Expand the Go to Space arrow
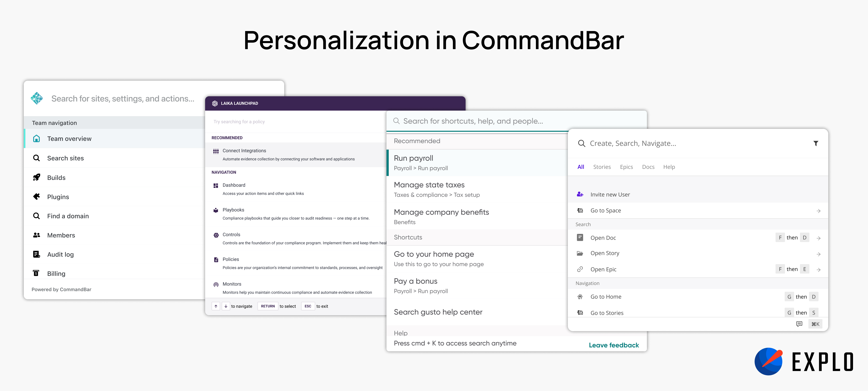 coord(818,211)
